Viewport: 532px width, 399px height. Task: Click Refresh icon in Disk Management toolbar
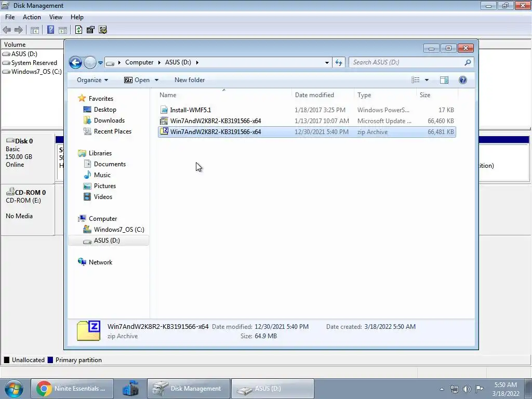pyautogui.click(x=79, y=30)
